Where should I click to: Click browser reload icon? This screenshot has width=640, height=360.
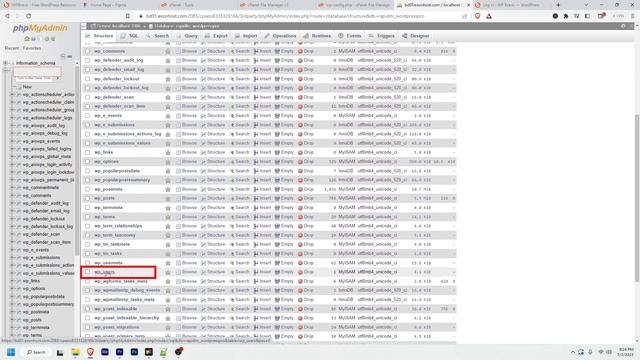pos(29,16)
